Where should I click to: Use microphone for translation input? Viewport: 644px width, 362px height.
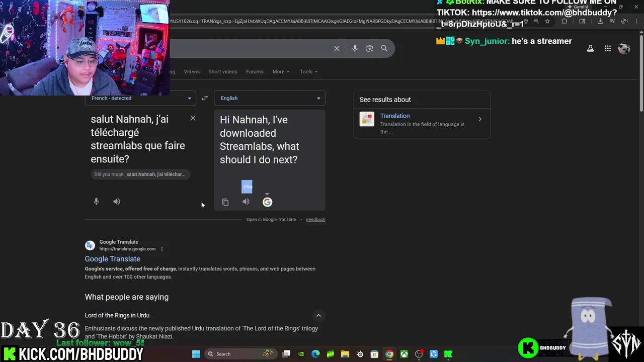pyautogui.click(x=96, y=202)
